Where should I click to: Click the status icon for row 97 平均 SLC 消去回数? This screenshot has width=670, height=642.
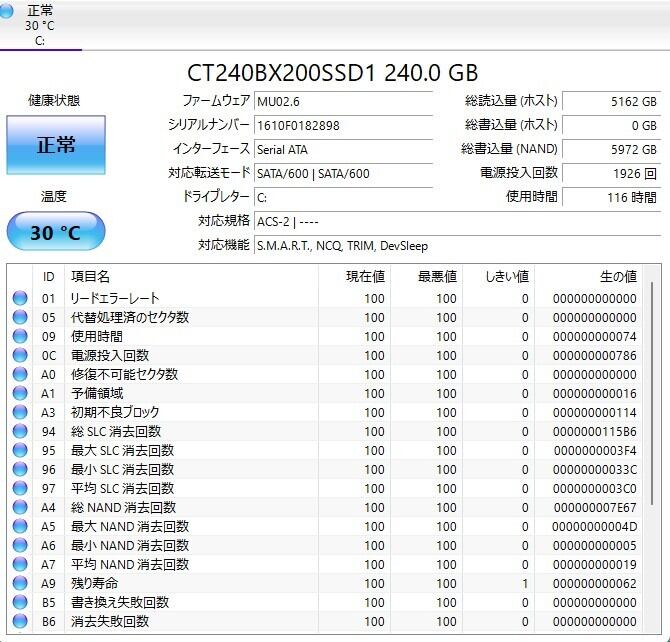pos(20,489)
